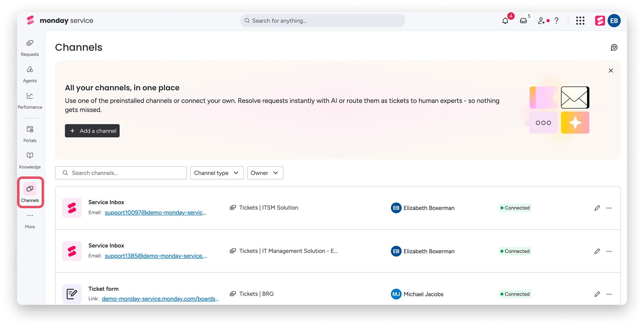Edit the support1385 Service Inbox channel

click(x=597, y=251)
